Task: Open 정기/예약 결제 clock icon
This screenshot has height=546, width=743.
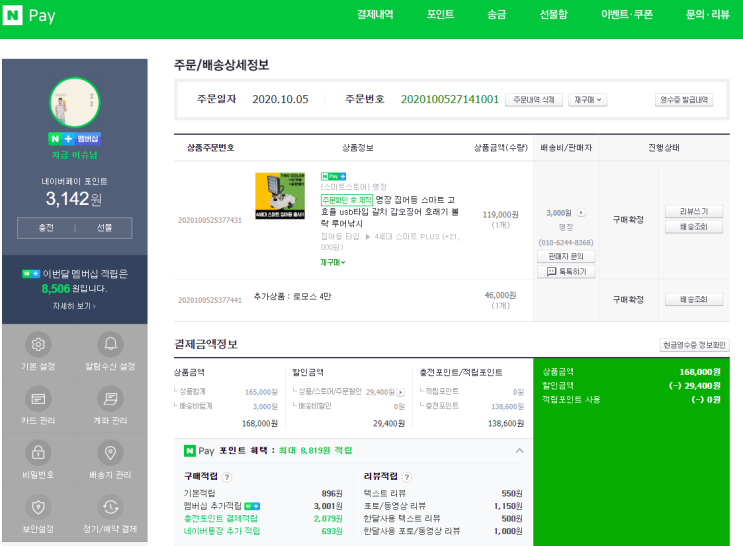Action: (110, 507)
